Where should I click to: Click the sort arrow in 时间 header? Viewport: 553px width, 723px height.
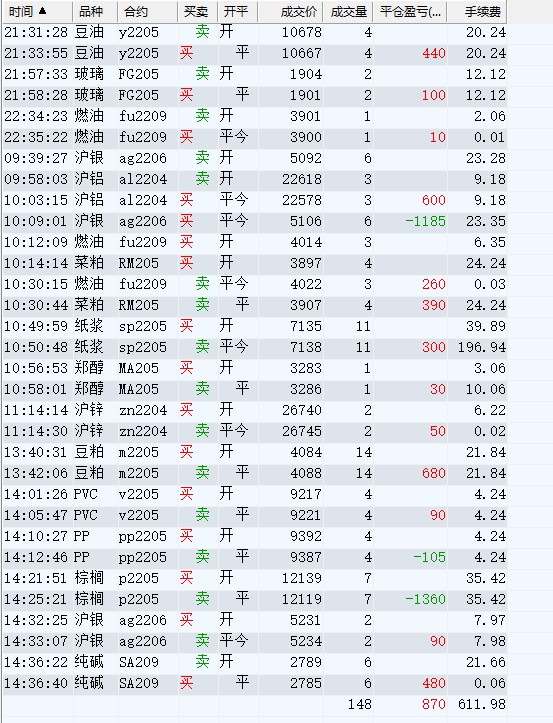coord(42,11)
